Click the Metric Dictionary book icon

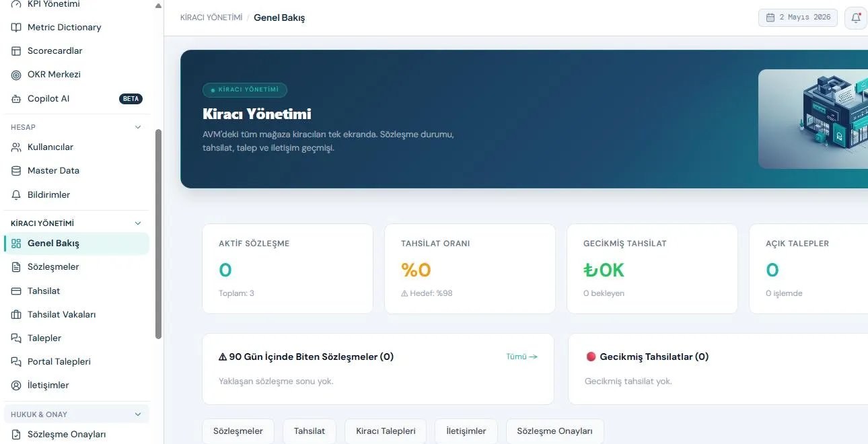coord(16,28)
